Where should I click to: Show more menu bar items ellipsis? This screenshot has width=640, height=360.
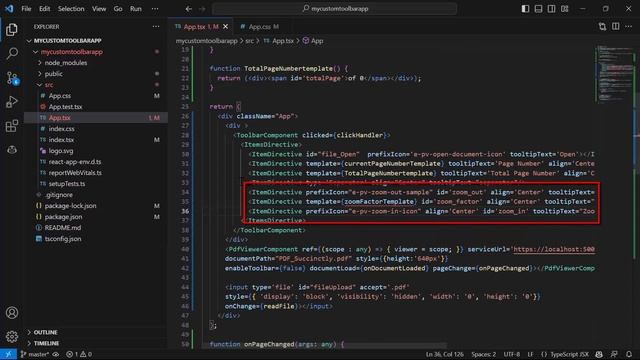point(155,9)
